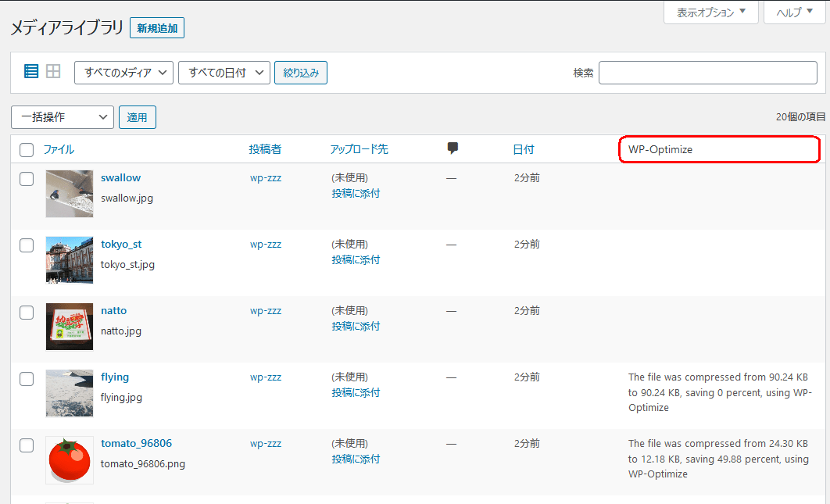Open the tokyo_st image thumbnail
The height and width of the screenshot is (504, 830).
pyautogui.click(x=70, y=260)
